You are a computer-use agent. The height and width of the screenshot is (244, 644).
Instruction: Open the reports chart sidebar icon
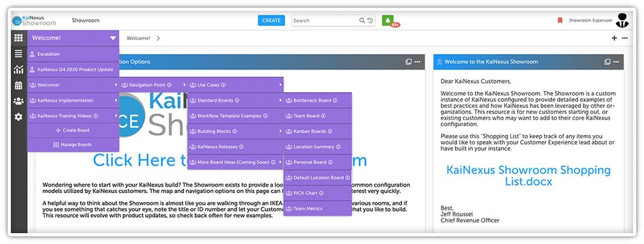pyautogui.click(x=18, y=69)
